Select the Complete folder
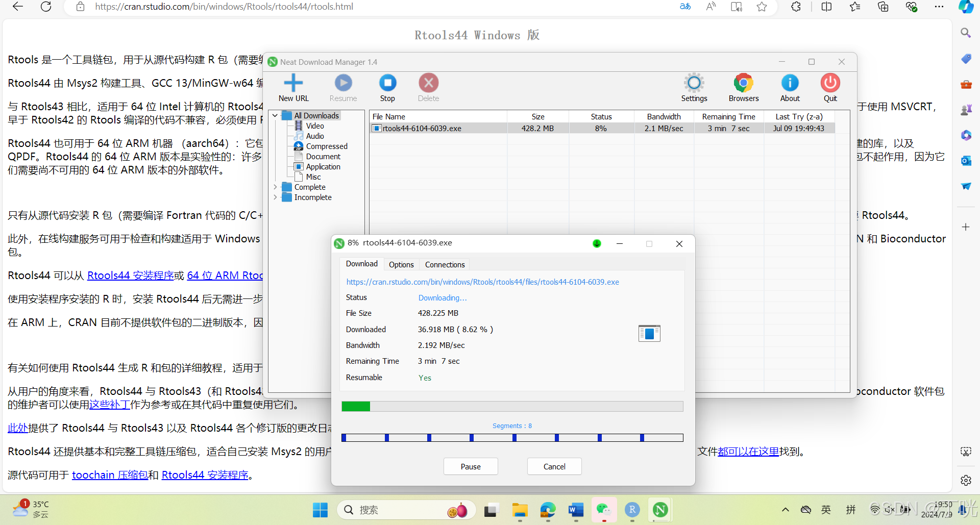This screenshot has height=525, width=980. click(x=309, y=187)
